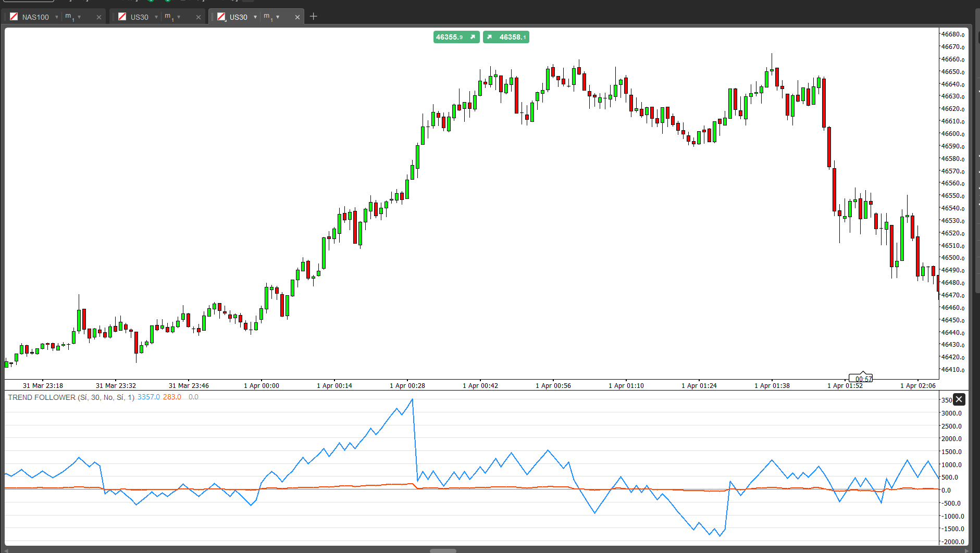
Task: Grab the drag handle on the NAS100 tab
Action: [x=5, y=17]
